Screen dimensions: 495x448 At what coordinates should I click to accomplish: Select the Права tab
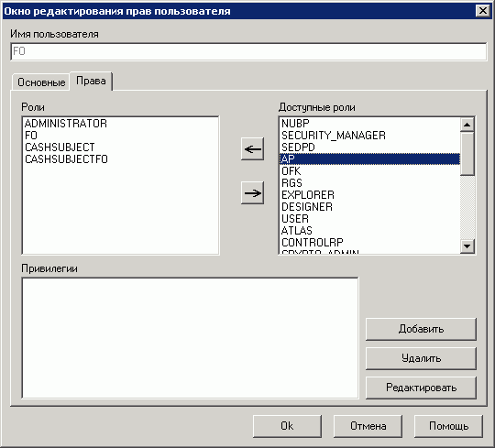91,82
